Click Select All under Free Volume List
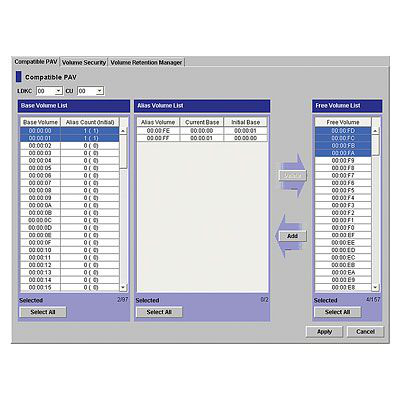400x400 pixels. (x=337, y=312)
